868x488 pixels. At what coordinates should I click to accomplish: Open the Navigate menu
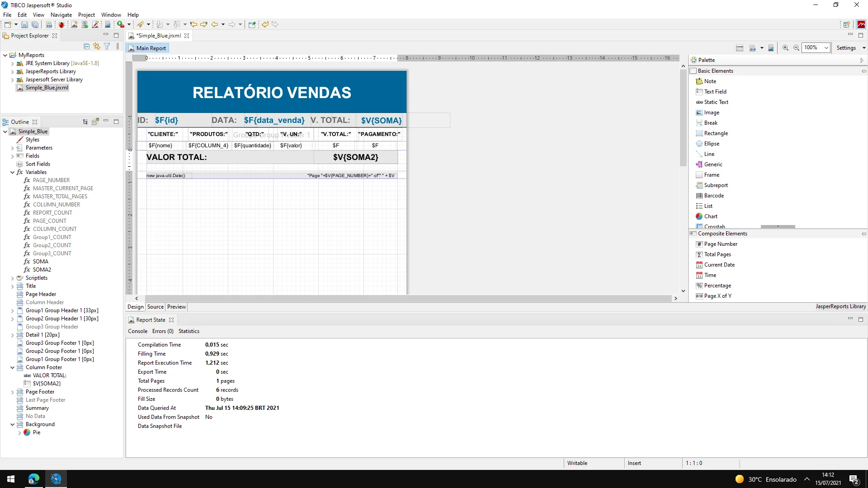(x=61, y=15)
